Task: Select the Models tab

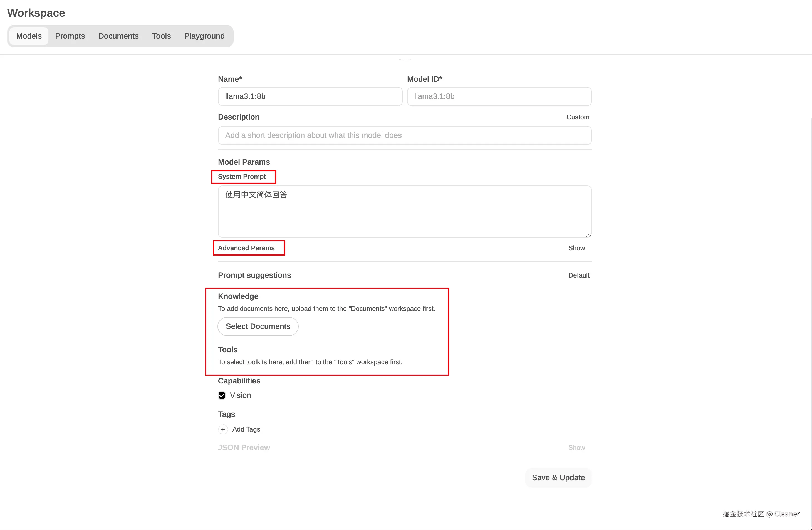Action: 29,36
